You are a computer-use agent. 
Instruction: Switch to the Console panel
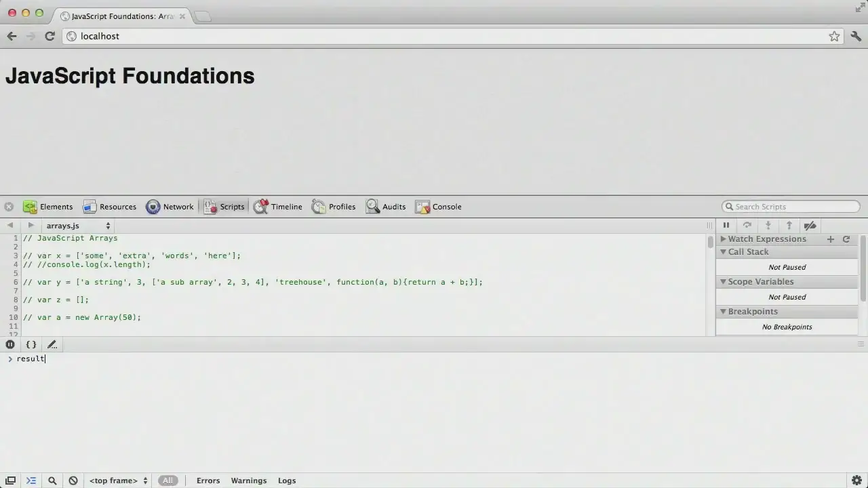[438, 207]
